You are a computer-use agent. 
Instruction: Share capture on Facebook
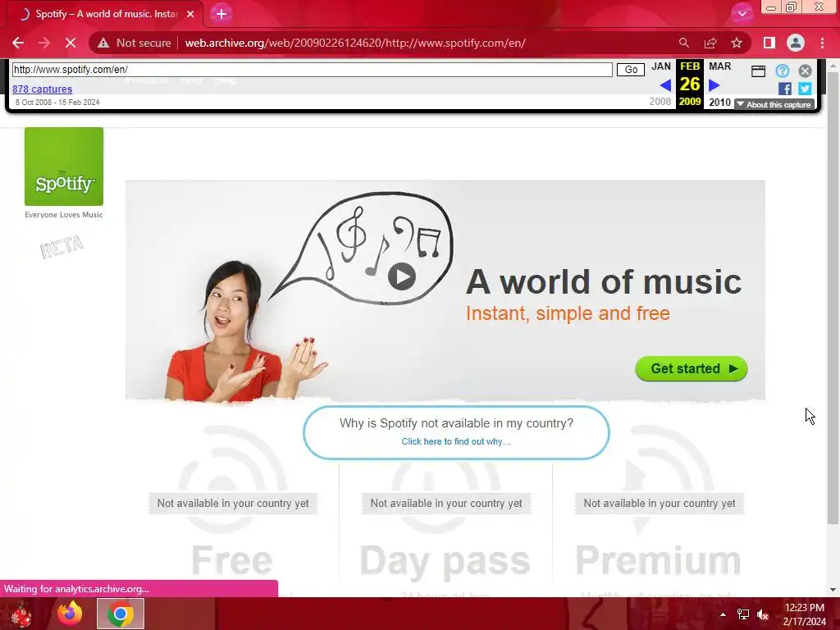click(x=785, y=89)
